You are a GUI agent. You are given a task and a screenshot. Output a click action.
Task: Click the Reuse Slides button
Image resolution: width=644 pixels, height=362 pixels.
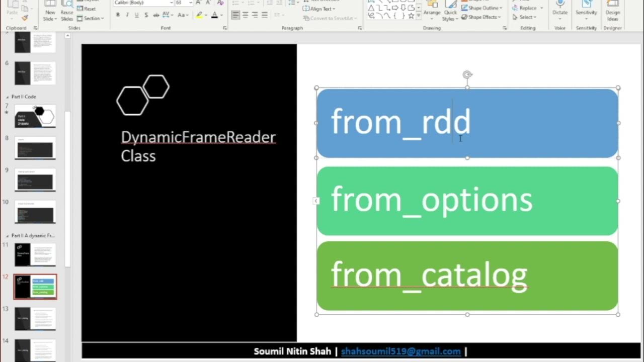pos(67,11)
